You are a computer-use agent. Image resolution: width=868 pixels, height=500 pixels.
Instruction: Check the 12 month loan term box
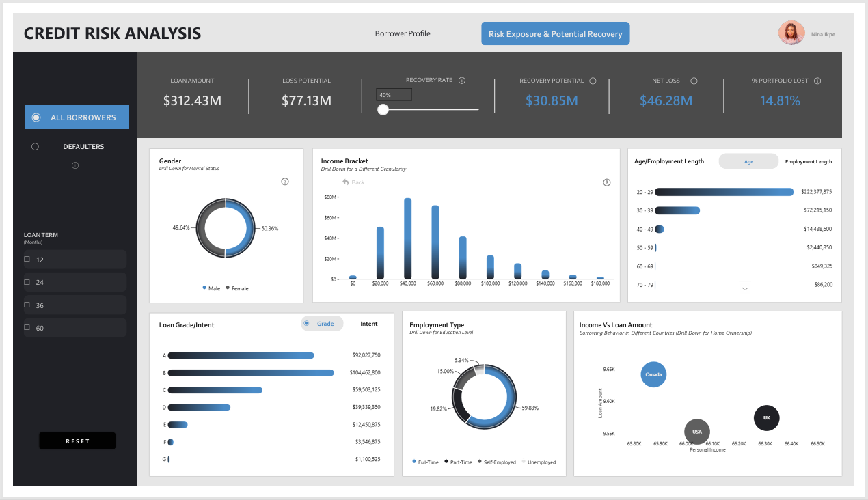point(27,260)
